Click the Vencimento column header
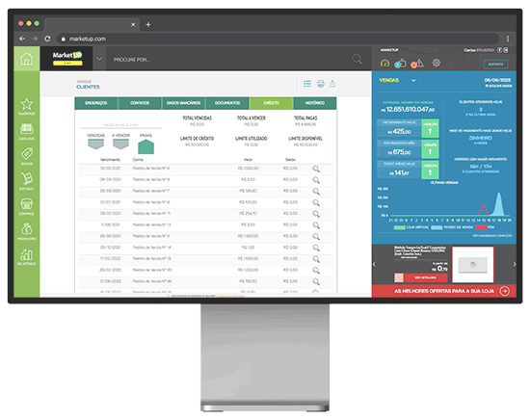 point(110,160)
